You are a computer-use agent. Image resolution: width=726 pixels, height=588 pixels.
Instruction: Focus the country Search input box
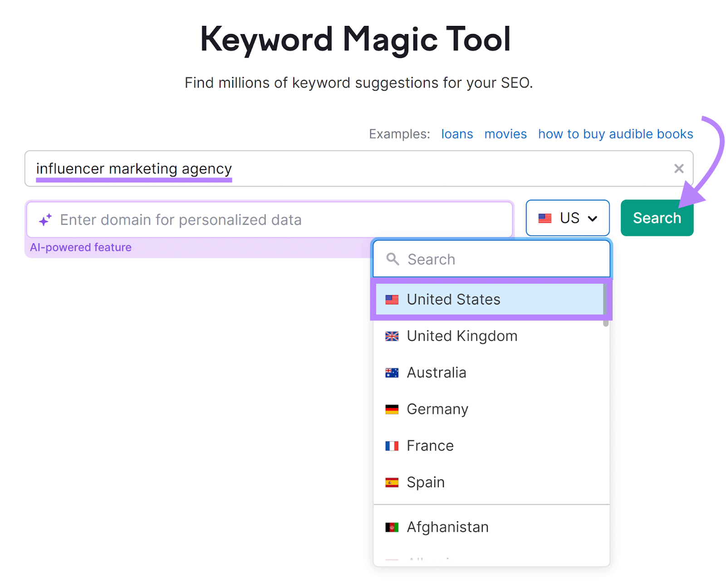pyautogui.click(x=499, y=260)
